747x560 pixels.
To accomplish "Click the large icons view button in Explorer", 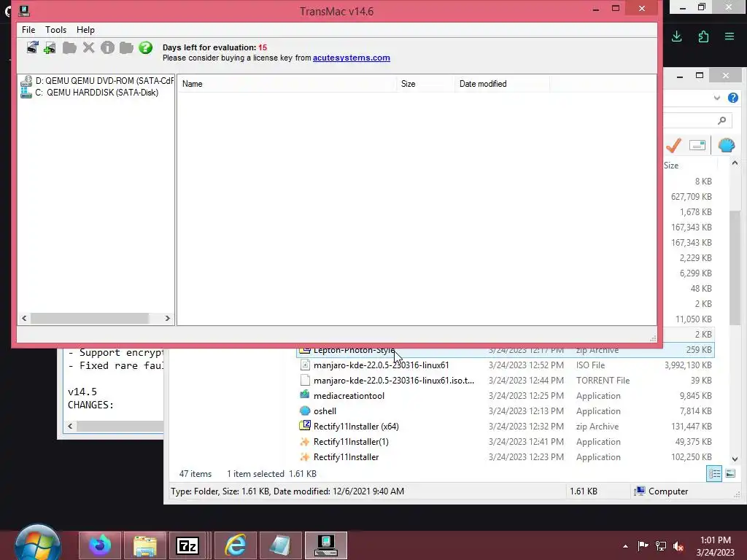I will [x=729, y=473].
